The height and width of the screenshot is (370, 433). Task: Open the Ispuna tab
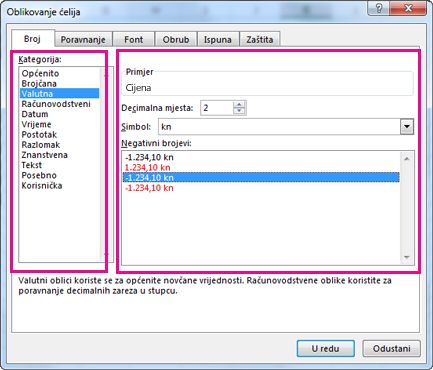pos(218,40)
